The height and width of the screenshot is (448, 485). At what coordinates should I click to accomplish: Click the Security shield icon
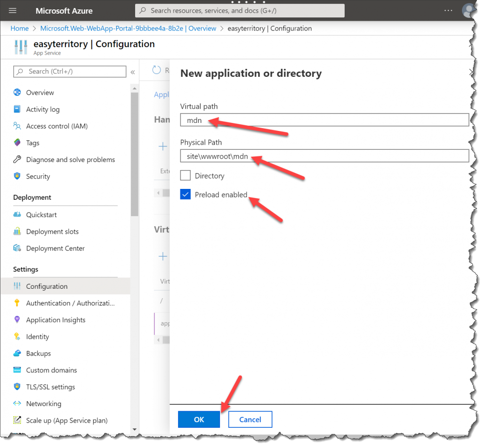click(17, 176)
